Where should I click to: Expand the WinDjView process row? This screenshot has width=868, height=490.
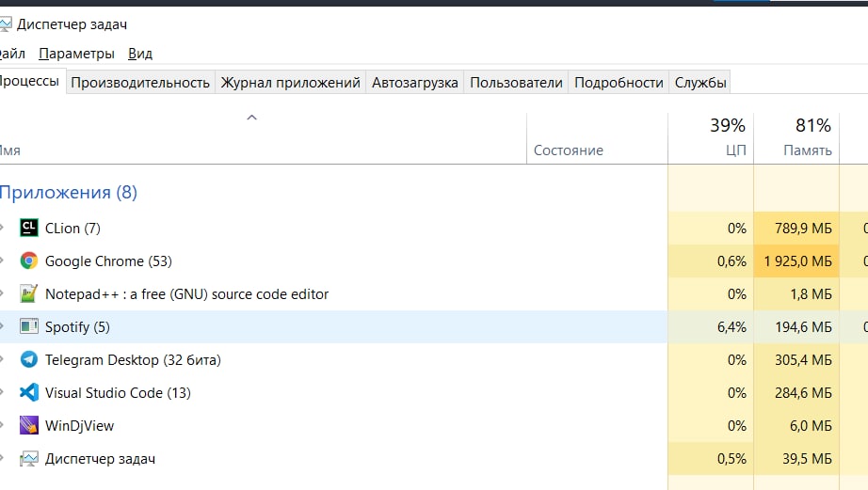click(x=2, y=425)
